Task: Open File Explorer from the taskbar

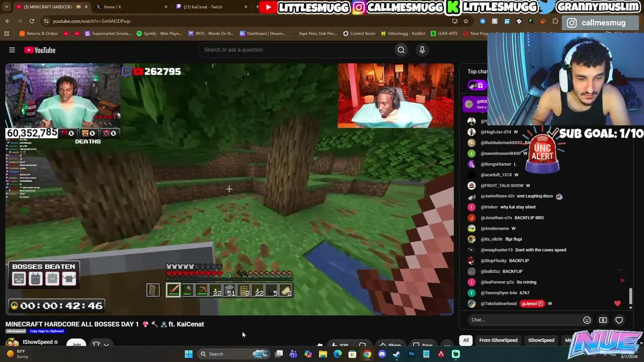Action: click(323, 354)
